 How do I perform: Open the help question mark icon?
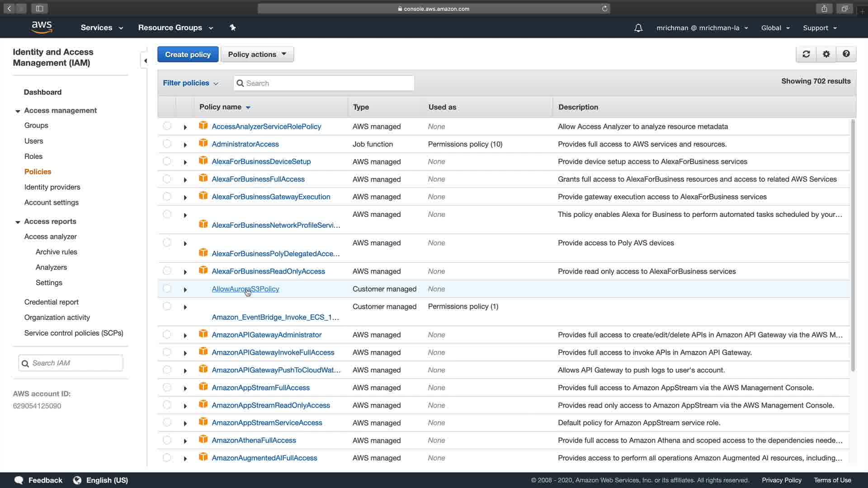(x=846, y=54)
